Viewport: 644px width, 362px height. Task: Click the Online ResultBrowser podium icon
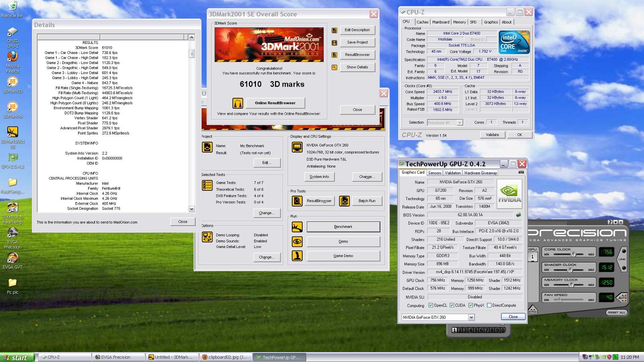point(237,103)
